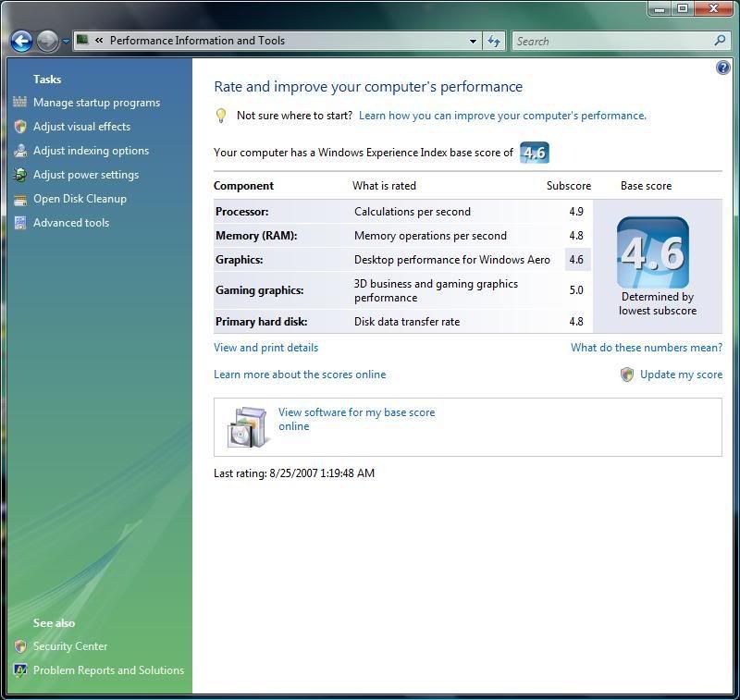Viewport: 740px width, 700px height.
Task: Click the Security Center shield icon
Action: [x=20, y=646]
